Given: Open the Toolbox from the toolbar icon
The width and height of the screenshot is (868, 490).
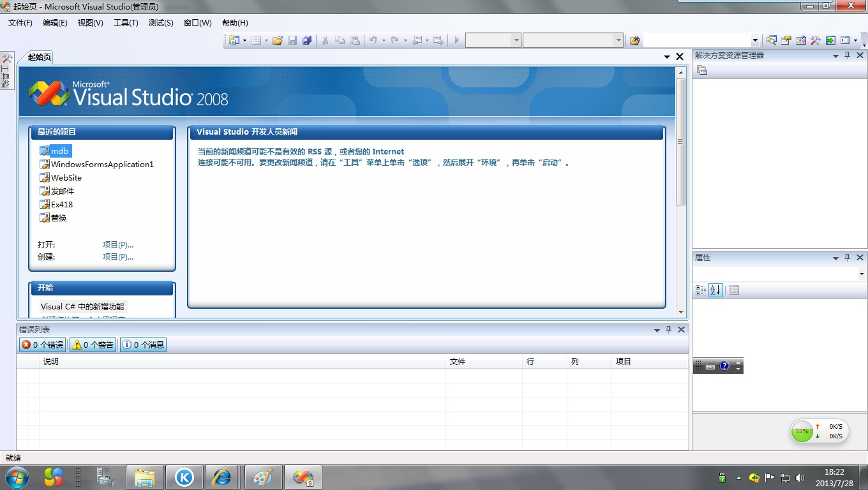Looking at the screenshot, I should pos(816,40).
